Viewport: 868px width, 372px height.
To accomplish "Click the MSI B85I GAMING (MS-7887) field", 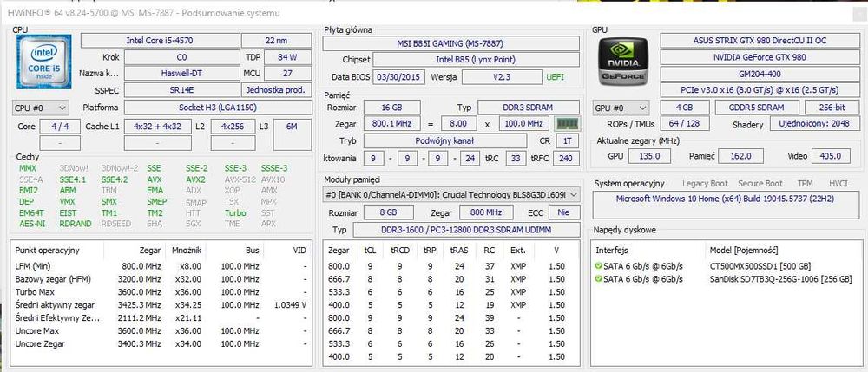I will (451, 43).
